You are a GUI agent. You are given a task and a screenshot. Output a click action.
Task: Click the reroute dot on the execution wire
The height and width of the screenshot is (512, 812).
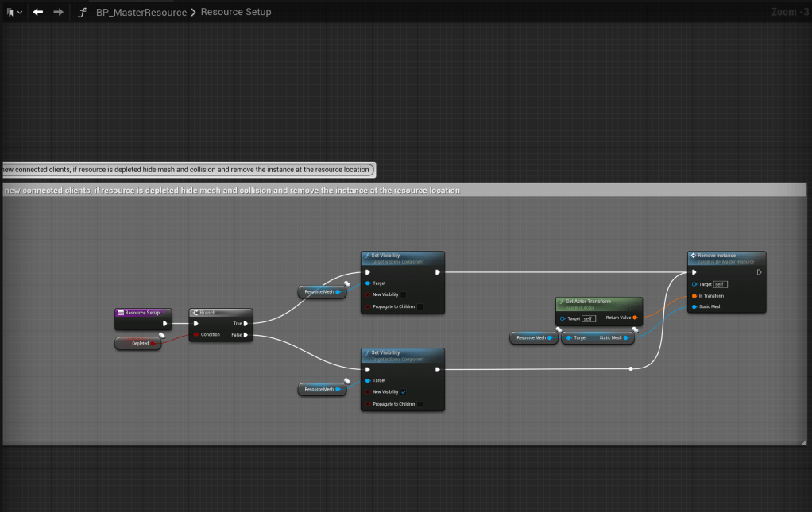point(631,368)
